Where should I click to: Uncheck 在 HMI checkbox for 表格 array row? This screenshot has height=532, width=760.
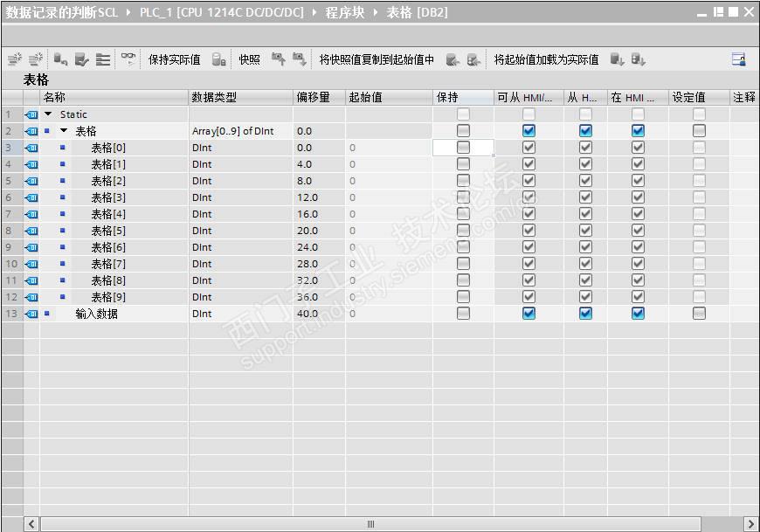point(638,131)
